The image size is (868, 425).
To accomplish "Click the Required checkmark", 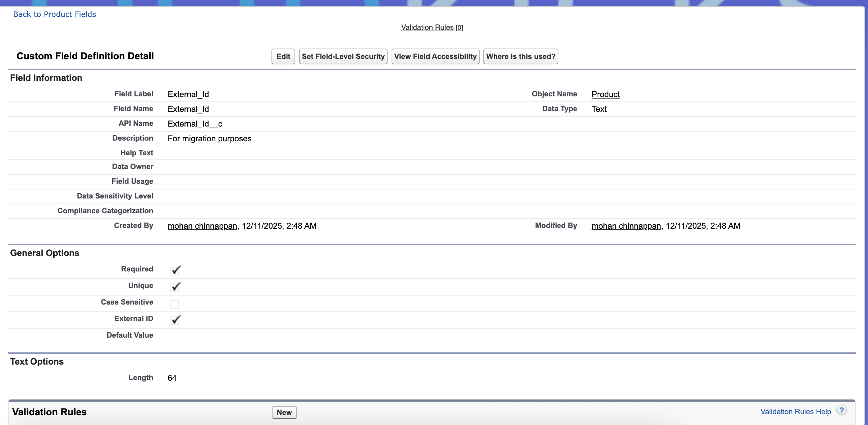I will pos(175,270).
